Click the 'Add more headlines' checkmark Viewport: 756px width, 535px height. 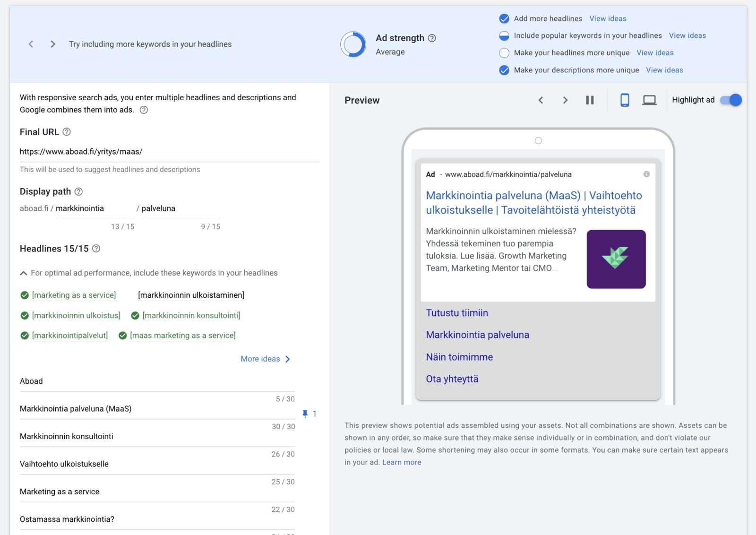504,19
